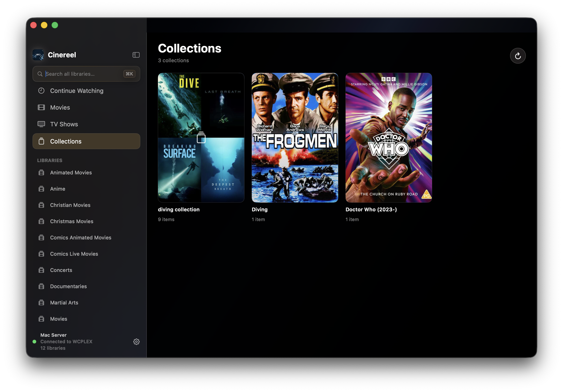Click the Mac Server name
The height and width of the screenshot is (392, 563).
pos(53,335)
